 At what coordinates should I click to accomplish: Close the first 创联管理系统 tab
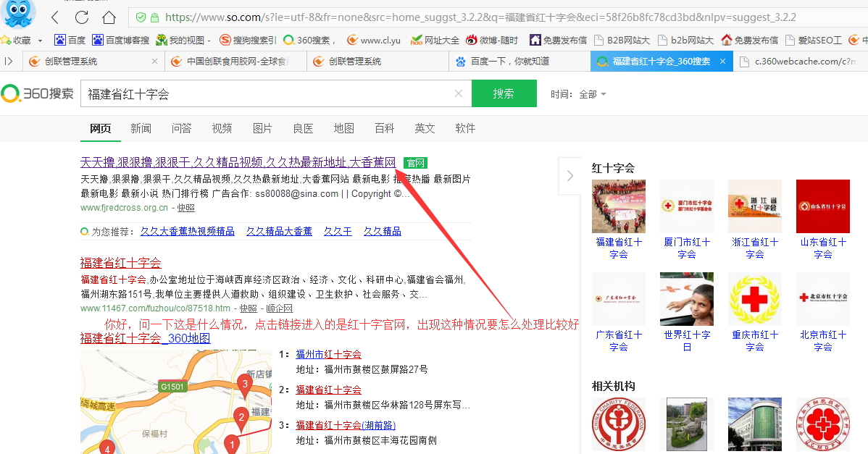coord(154,62)
